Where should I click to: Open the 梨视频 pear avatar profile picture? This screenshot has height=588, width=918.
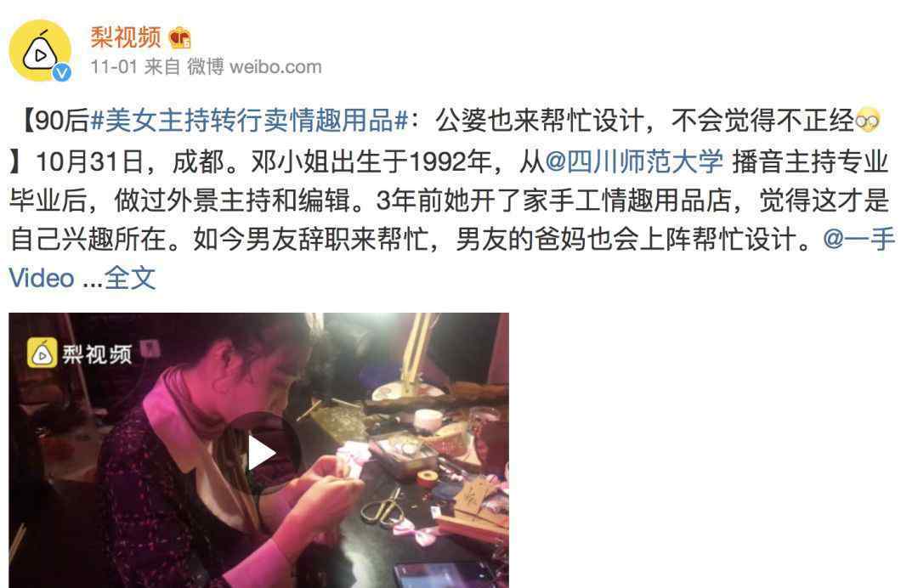pyautogui.click(x=40, y=50)
